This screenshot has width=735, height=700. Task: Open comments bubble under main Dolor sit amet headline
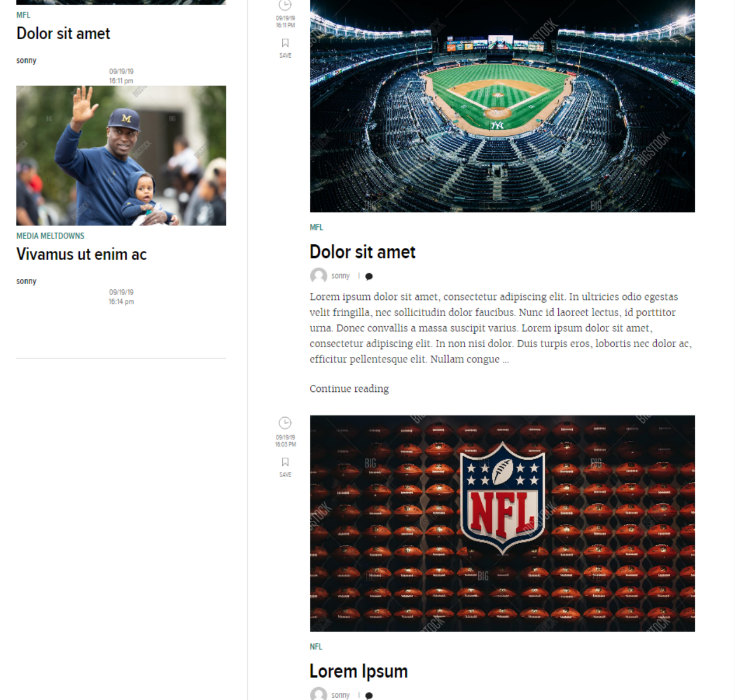coord(369,276)
